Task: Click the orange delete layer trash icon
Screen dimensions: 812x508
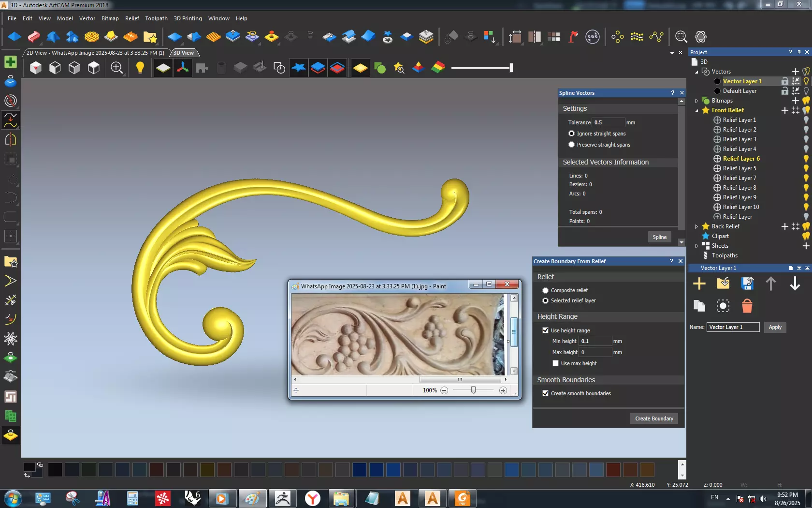Action: [x=747, y=306]
